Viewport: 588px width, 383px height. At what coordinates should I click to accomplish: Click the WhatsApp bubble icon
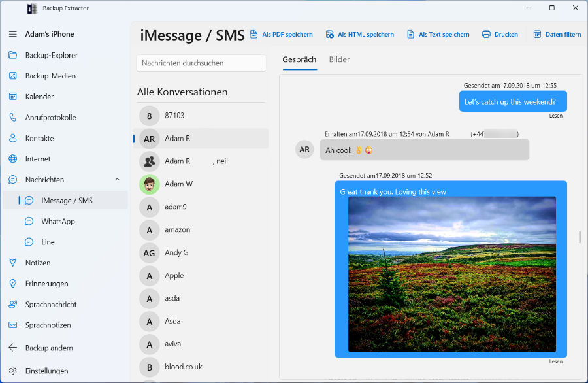tap(29, 222)
